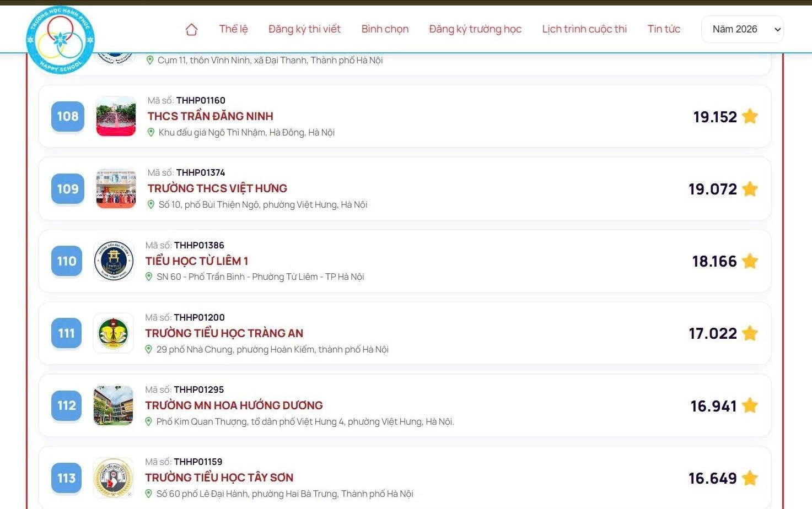The image size is (812, 509).
Task: Open the TRƯỜNG TIỂU HỌC TRÀNG AN link
Action: (x=224, y=333)
